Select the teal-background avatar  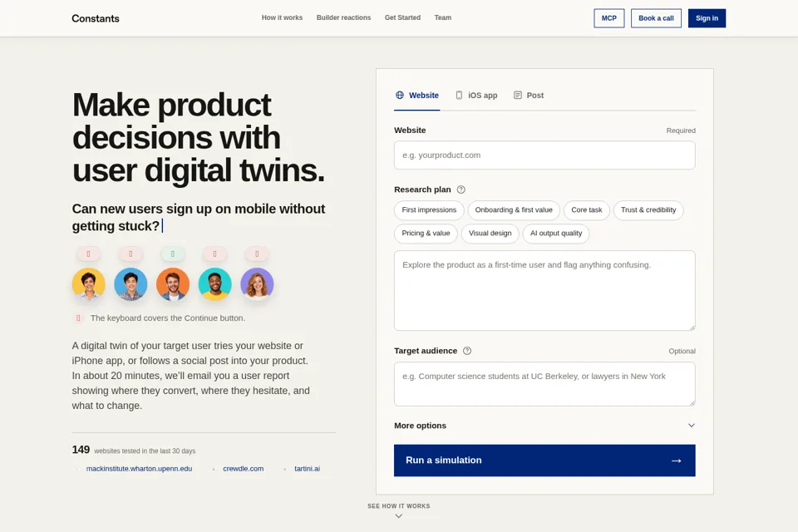point(214,284)
